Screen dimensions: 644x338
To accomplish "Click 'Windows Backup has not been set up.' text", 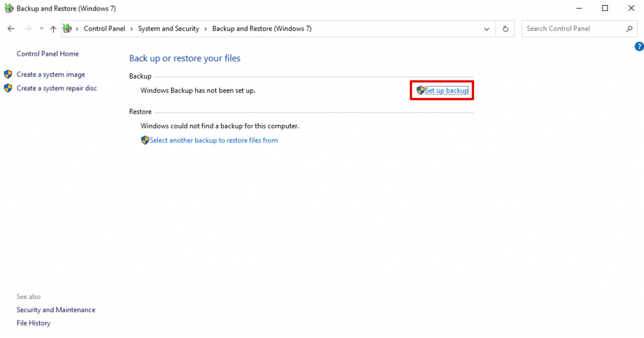I will 198,90.
